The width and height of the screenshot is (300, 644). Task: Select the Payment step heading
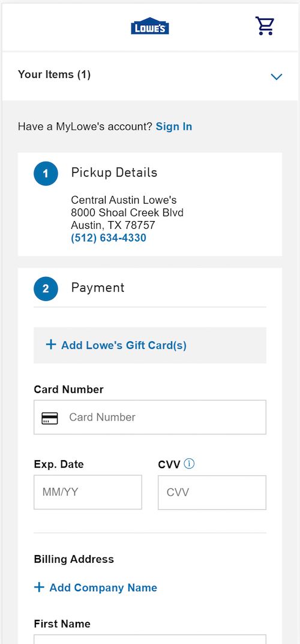98,288
